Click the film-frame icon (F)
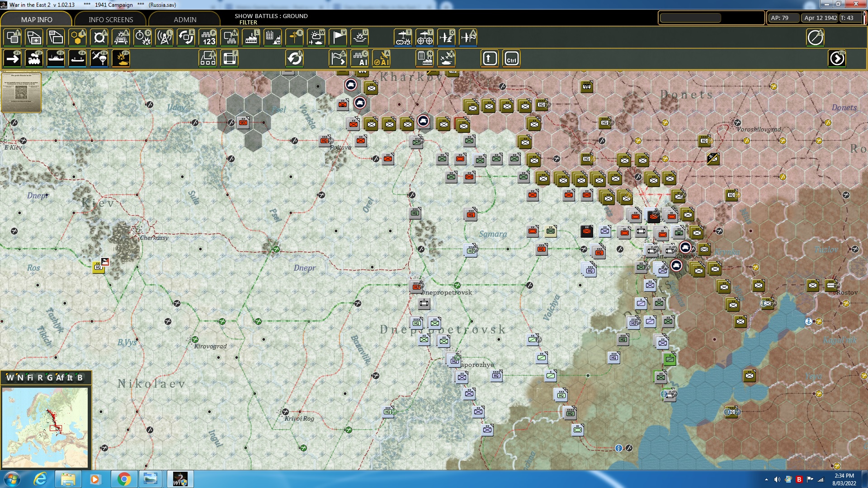 (x=229, y=58)
